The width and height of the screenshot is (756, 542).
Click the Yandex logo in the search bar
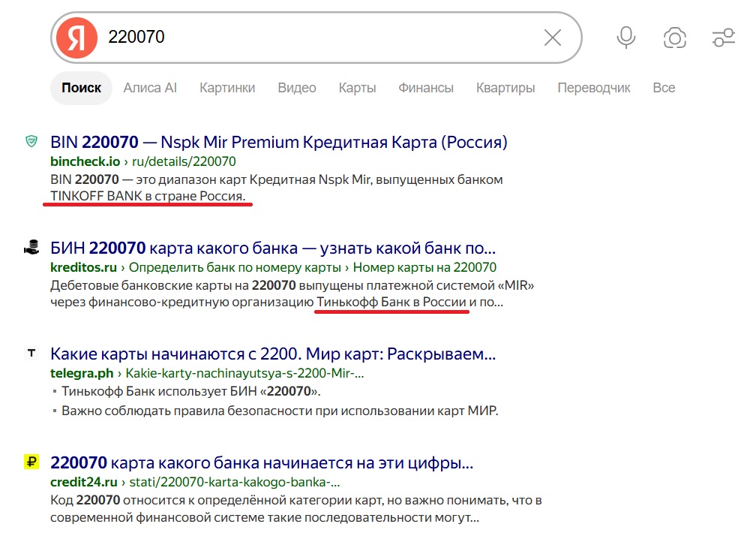click(76, 38)
